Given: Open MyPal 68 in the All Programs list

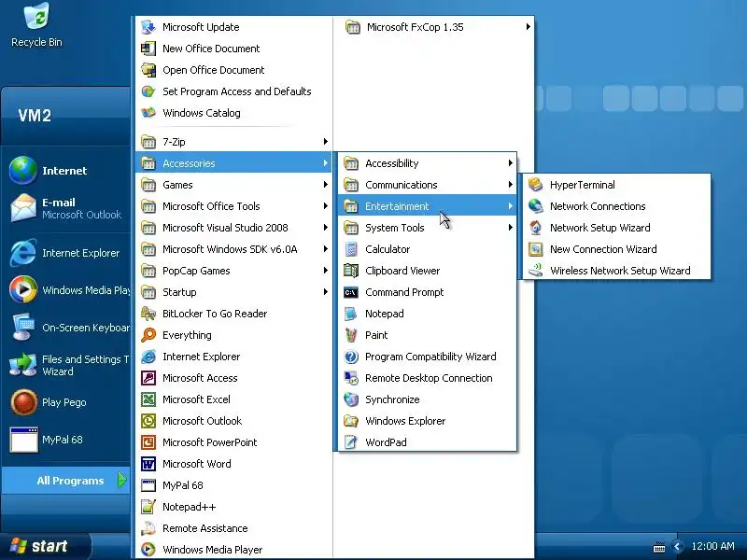Looking at the screenshot, I should click(x=233, y=485).
